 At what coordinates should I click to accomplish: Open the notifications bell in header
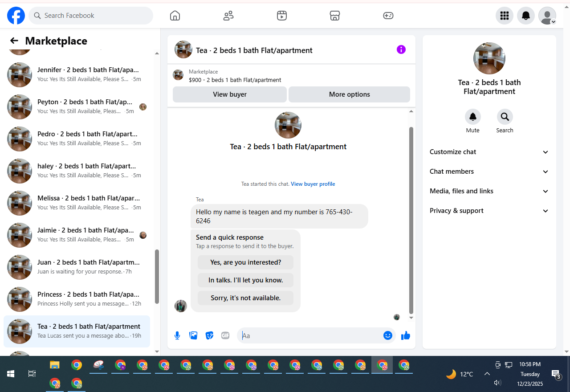(x=526, y=16)
